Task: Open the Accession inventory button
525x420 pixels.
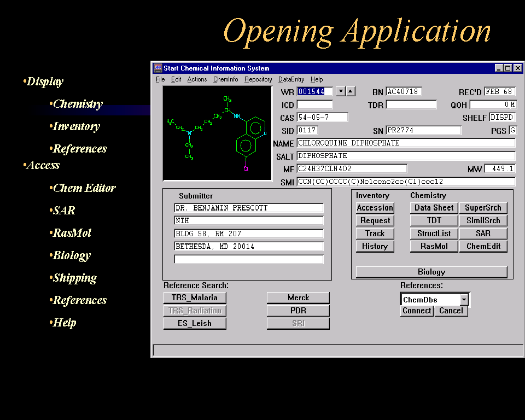Action: 375,208
